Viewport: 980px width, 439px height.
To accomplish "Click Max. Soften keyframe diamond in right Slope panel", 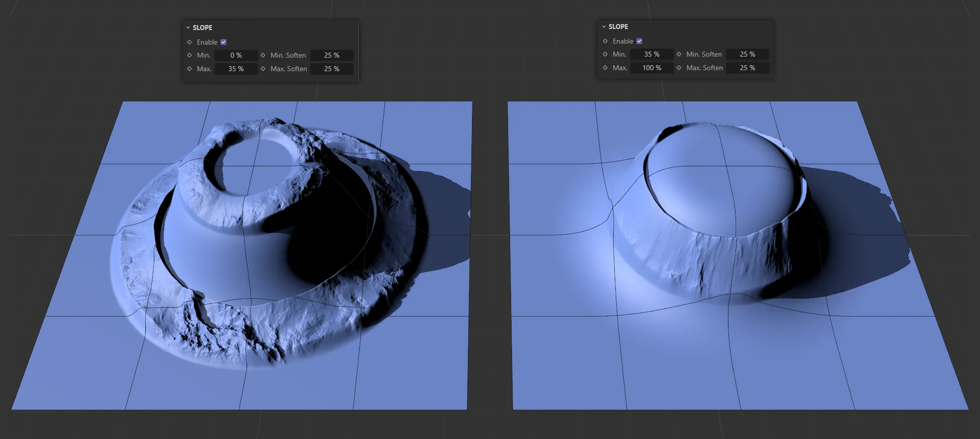I will point(679,68).
